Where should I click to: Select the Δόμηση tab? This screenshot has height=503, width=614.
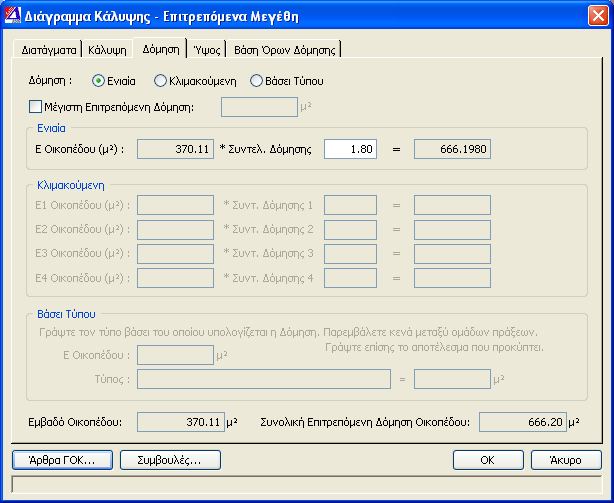160,48
